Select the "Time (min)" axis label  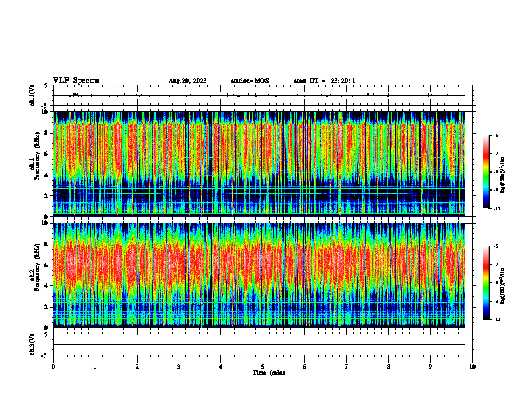[269, 373]
